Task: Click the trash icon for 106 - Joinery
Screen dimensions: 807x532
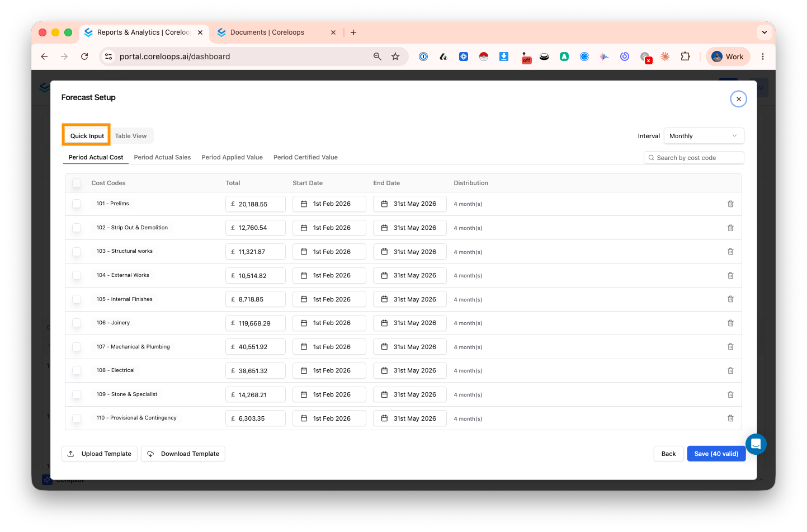Action: (730, 323)
